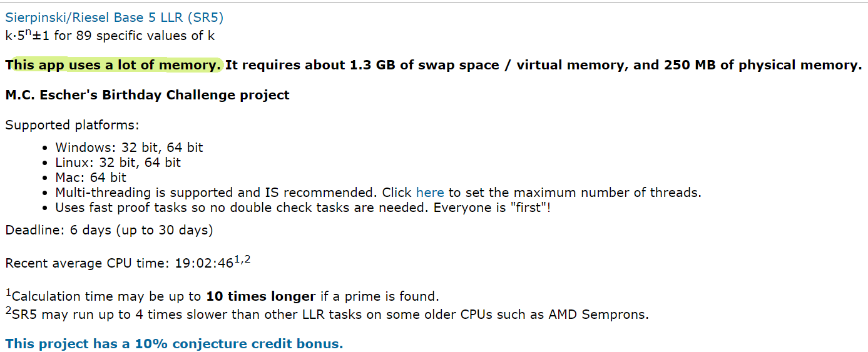
Task: Click the 'Multi-threading is supported' bullet text
Action: [233, 193]
